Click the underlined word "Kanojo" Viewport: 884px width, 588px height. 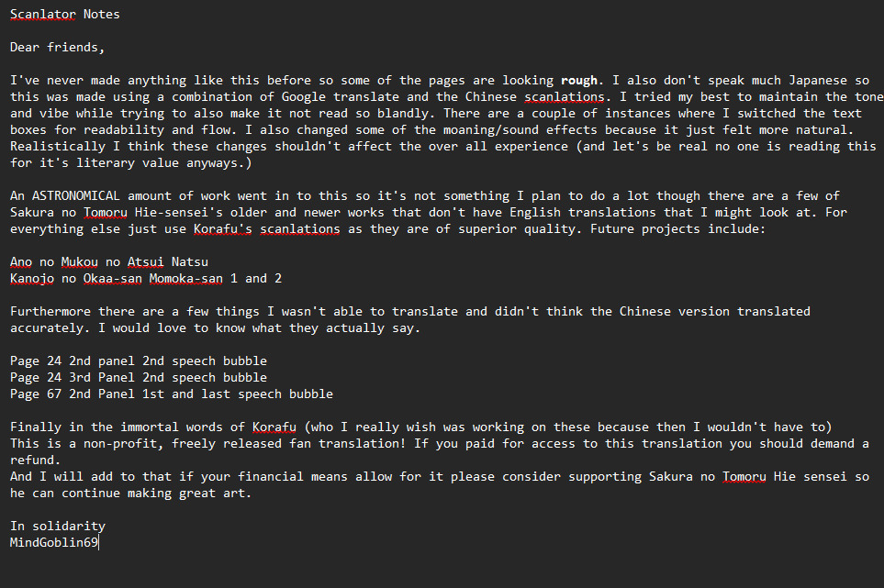31,278
